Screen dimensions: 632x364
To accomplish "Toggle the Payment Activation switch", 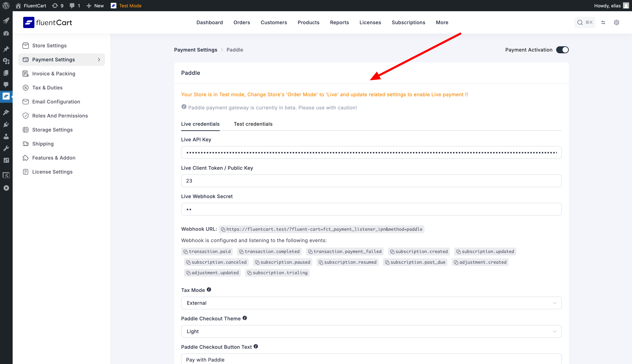I will (562, 50).
